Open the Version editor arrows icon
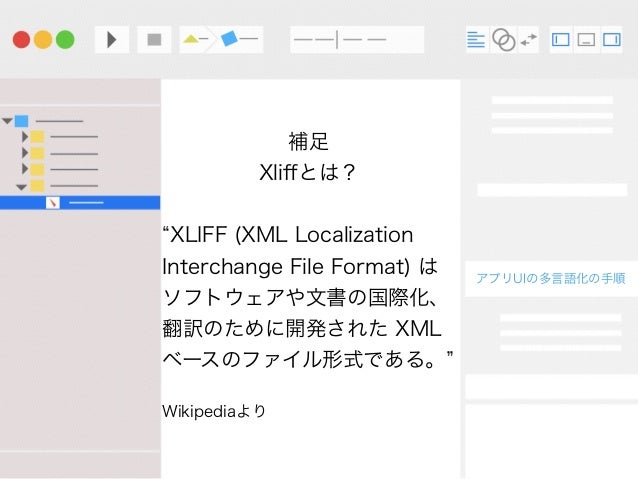The width and height of the screenshot is (638, 479). (x=529, y=40)
